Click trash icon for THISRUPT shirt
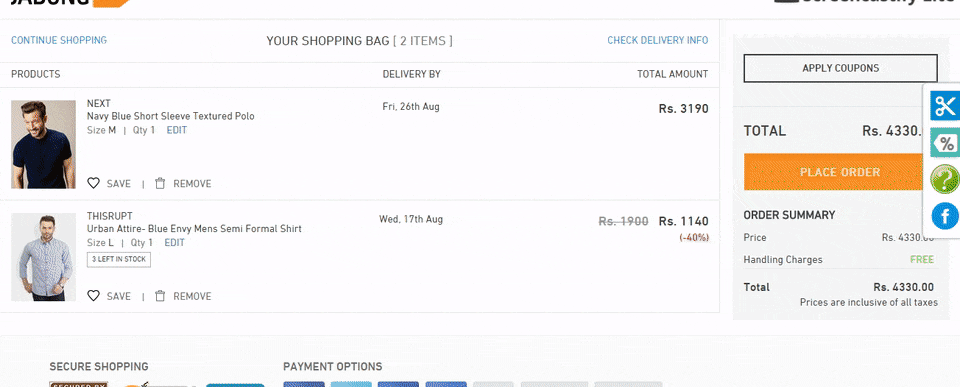The image size is (960, 387). [x=160, y=296]
